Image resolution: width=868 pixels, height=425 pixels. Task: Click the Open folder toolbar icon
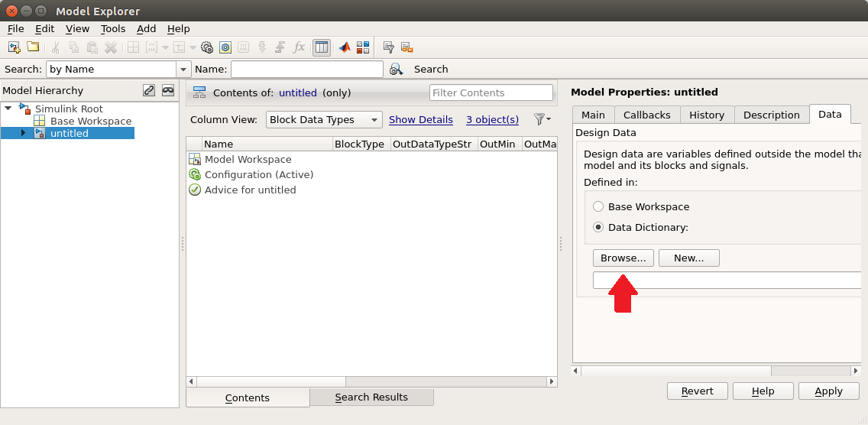pyautogui.click(x=33, y=47)
